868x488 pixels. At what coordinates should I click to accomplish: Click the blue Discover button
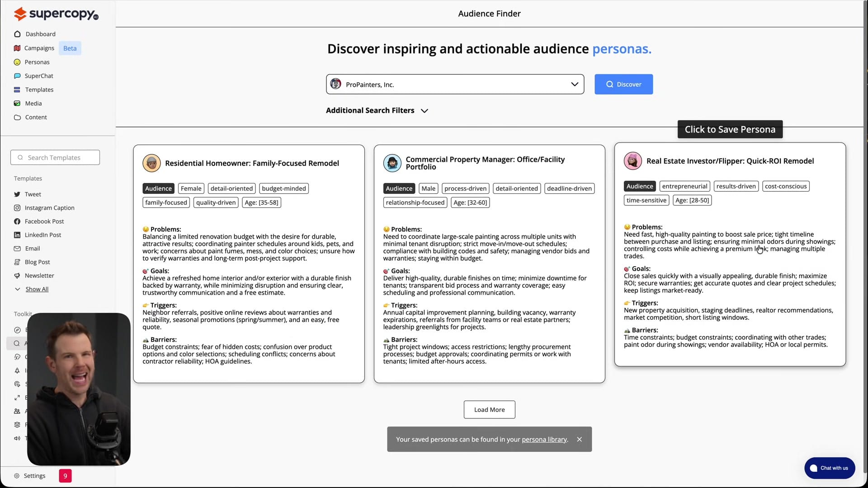pos(623,84)
